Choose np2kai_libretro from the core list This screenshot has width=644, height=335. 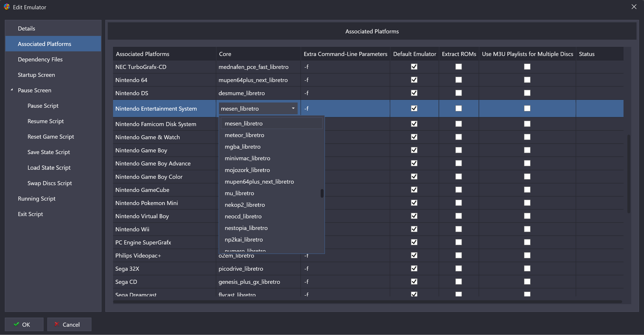[x=272, y=240]
